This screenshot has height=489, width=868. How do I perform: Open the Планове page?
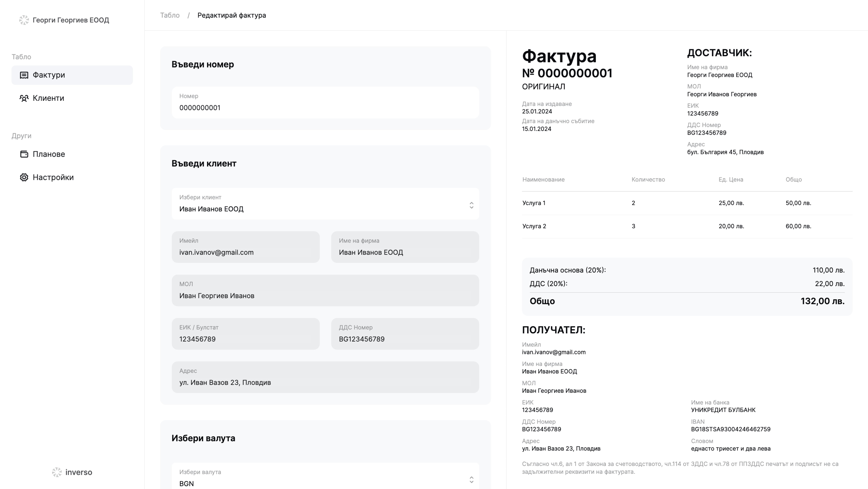(x=72, y=154)
